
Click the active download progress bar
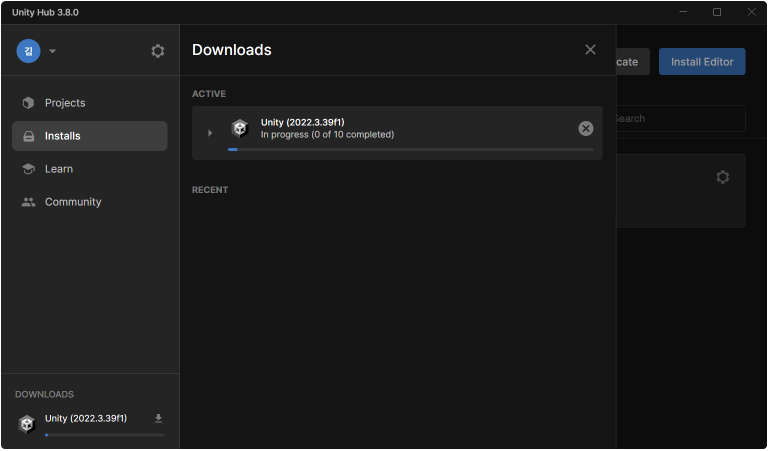(x=410, y=149)
